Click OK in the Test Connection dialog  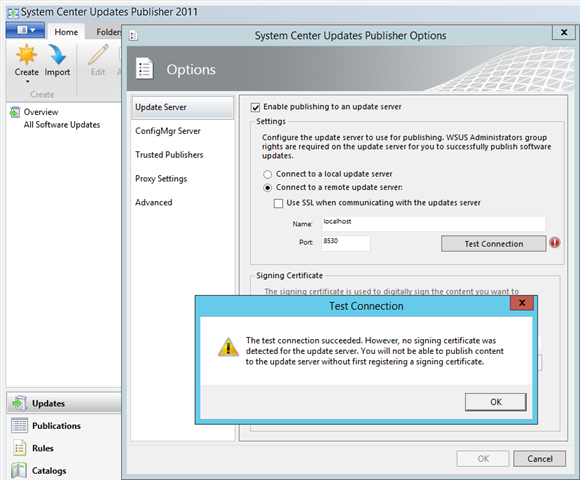496,402
